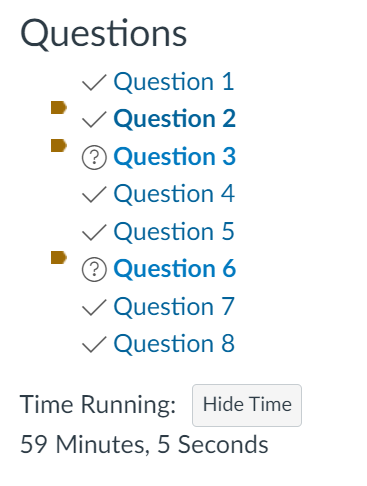Select the Question 7 link
367x486 pixels.
174,307
